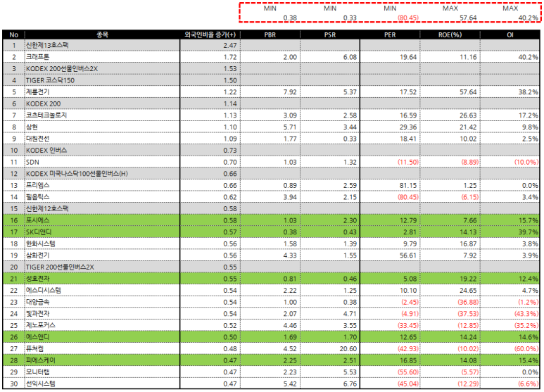Image resolution: width=544 pixels, height=392 pixels.
Task: Select the 'KODEX 미국나스닥100선물인버스(H)' cell
Action: click(102, 173)
